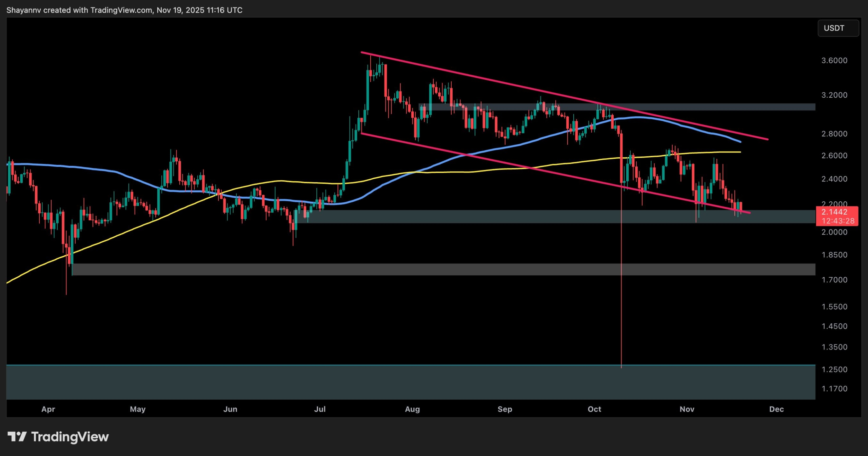Click the 1.2500 price axis label
This screenshot has width=868, height=456.
pos(834,370)
